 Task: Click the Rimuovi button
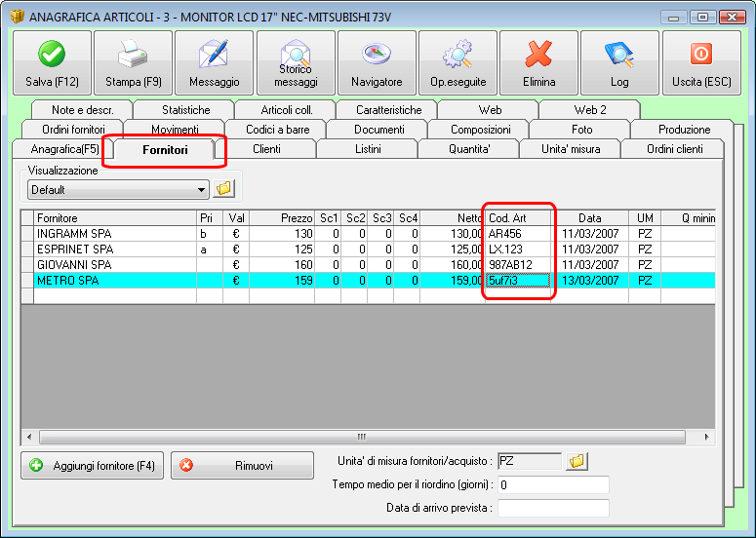pos(242,465)
